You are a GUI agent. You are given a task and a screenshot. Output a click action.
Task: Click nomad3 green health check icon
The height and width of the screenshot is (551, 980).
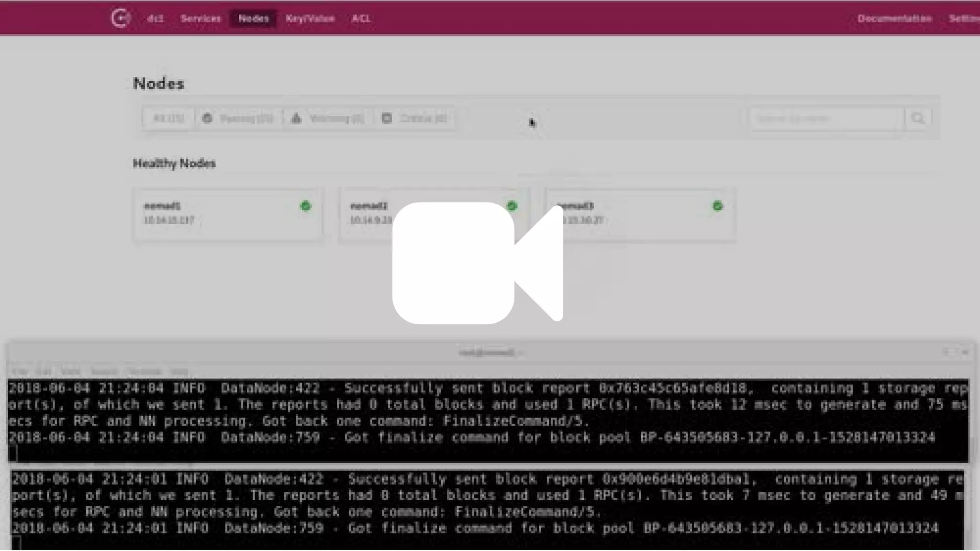[x=717, y=206]
